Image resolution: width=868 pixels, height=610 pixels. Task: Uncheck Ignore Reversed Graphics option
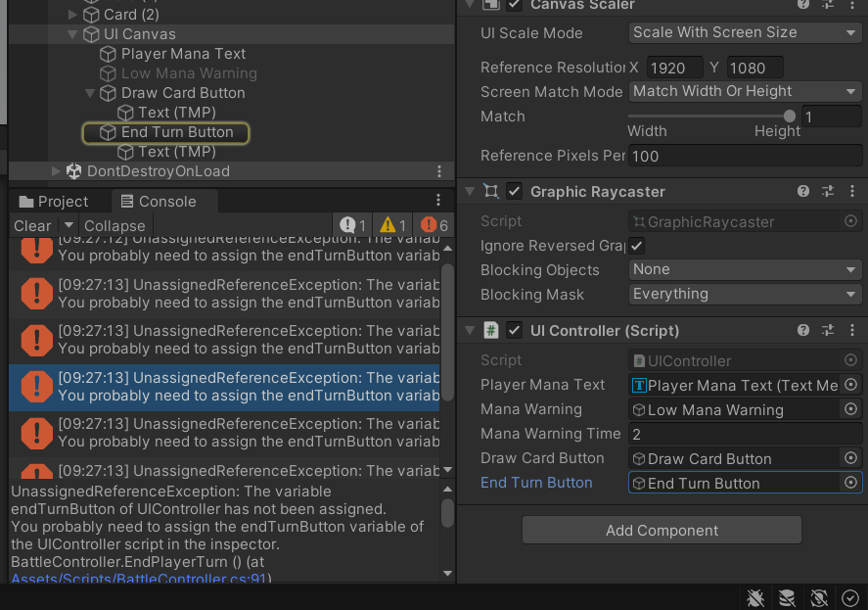[x=637, y=246]
